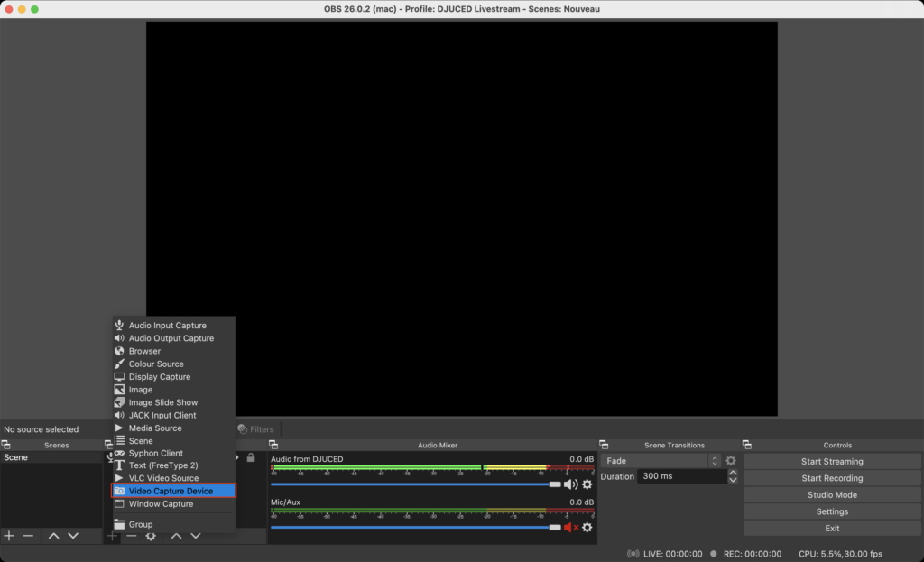Click the Start Streaming button
Image resolution: width=924 pixels, height=562 pixels.
pyautogui.click(x=832, y=461)
